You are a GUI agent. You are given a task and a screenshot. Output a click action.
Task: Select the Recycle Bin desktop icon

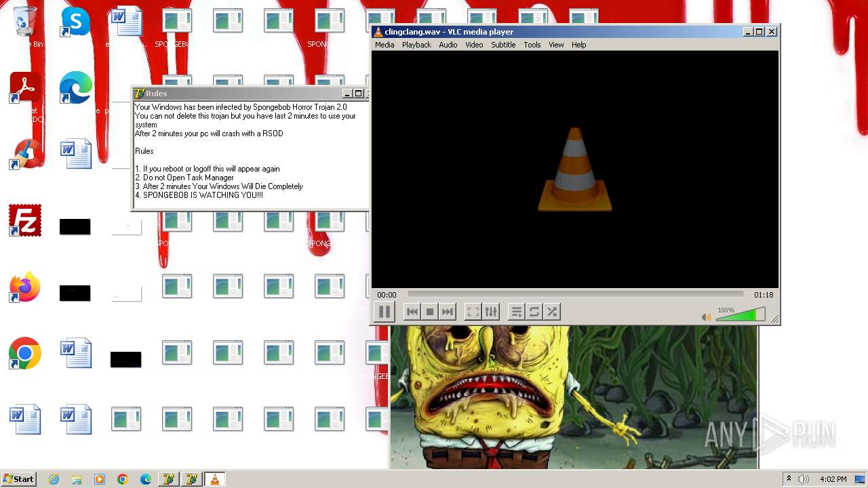25,21
